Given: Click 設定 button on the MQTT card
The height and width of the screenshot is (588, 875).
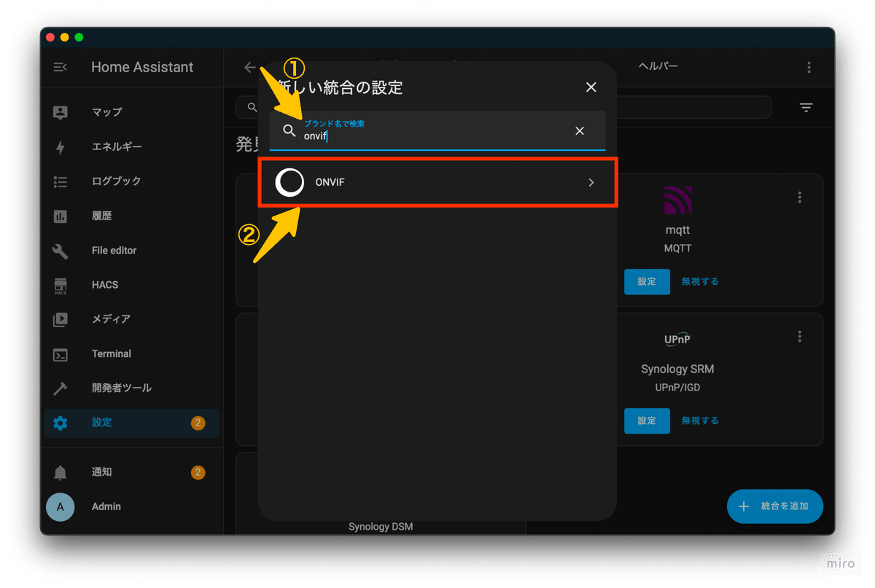Looking at the screenshot, I should click(647, 281).
